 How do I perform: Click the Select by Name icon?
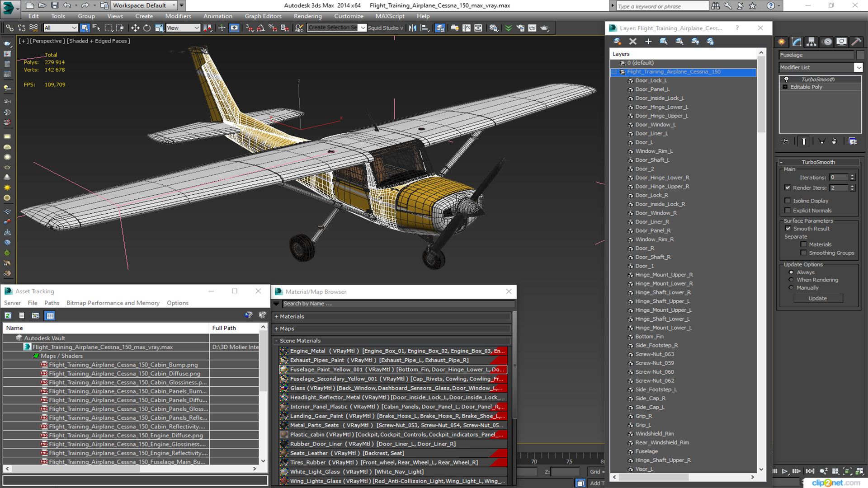96,28
